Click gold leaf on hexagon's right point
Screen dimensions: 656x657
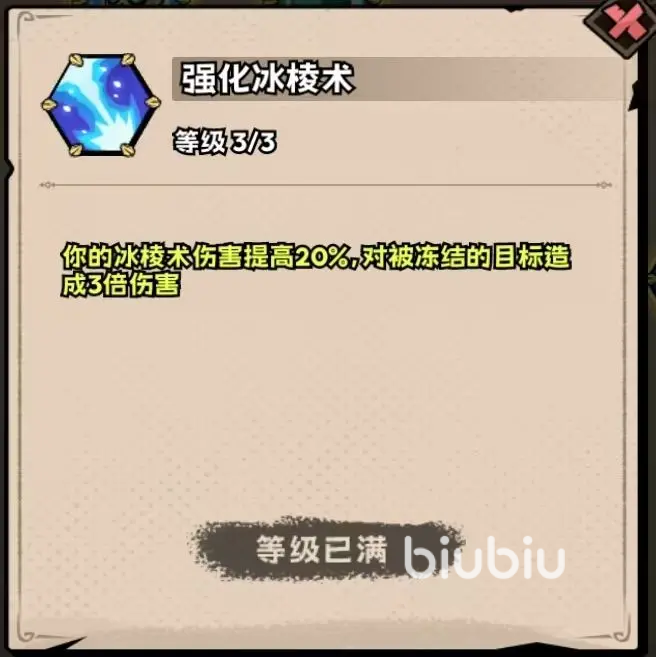[x=152, y=102]
